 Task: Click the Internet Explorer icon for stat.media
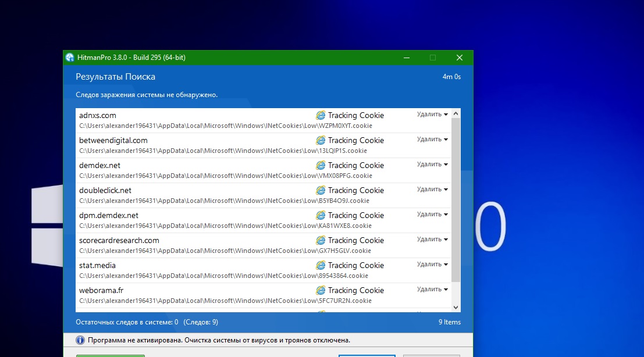pos(321,266)
